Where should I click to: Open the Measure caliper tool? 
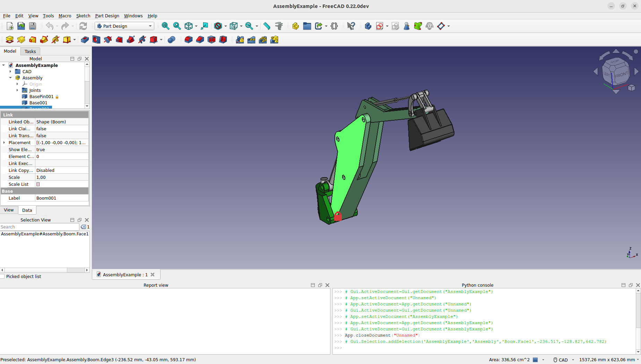pos(279,26)
